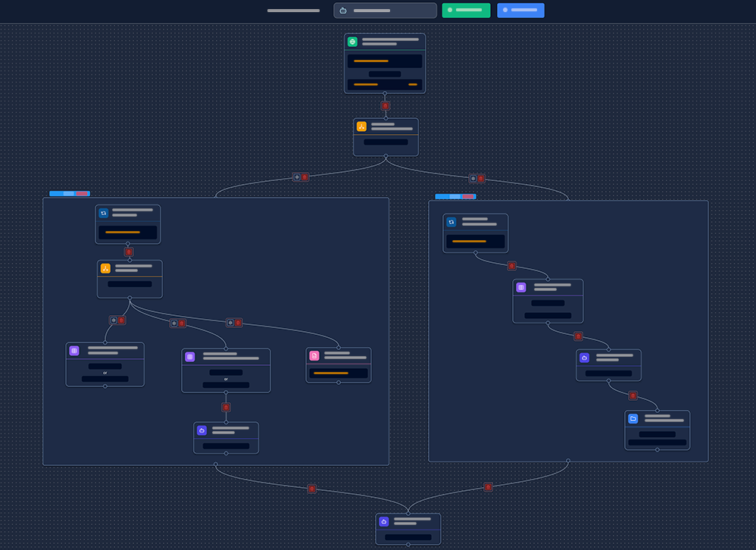
Task: Delete the branch leading to the leftmost purple node
Action: (121, 320)
